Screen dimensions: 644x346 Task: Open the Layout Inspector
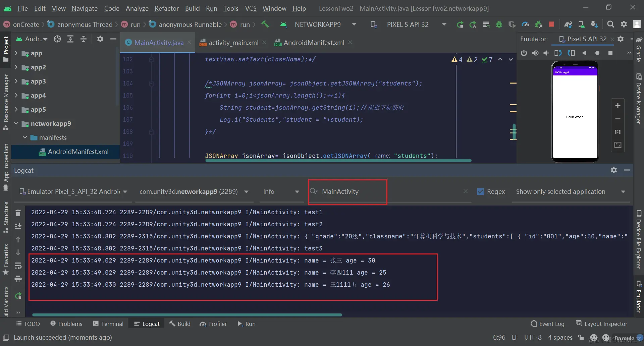pos(601,324)
